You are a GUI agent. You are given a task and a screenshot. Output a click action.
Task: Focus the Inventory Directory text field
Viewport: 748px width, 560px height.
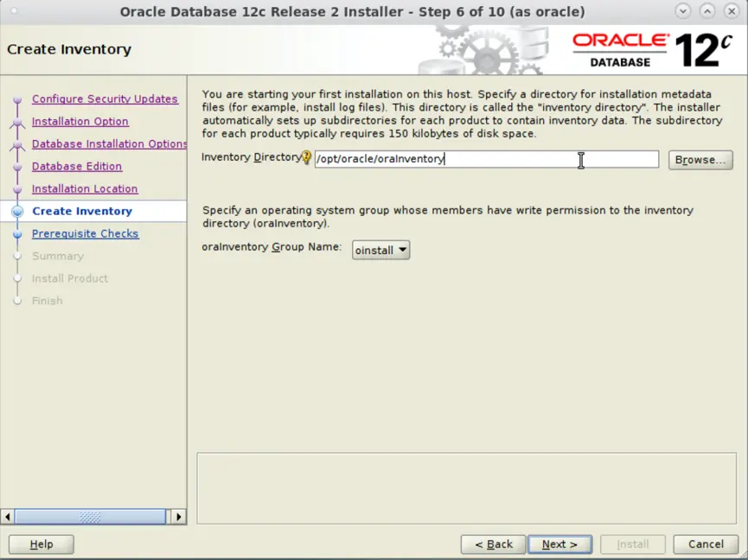tap(487, 159)
